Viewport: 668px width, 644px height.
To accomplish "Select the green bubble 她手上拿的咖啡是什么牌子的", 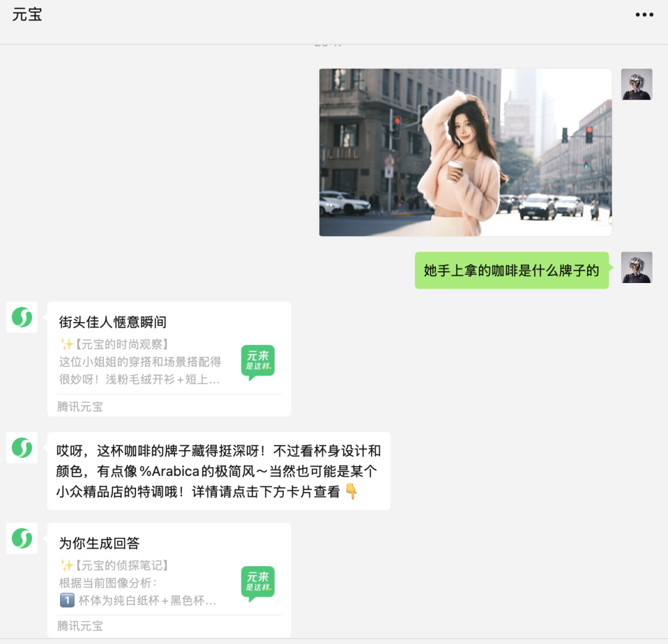I will (x=512, y=270).
